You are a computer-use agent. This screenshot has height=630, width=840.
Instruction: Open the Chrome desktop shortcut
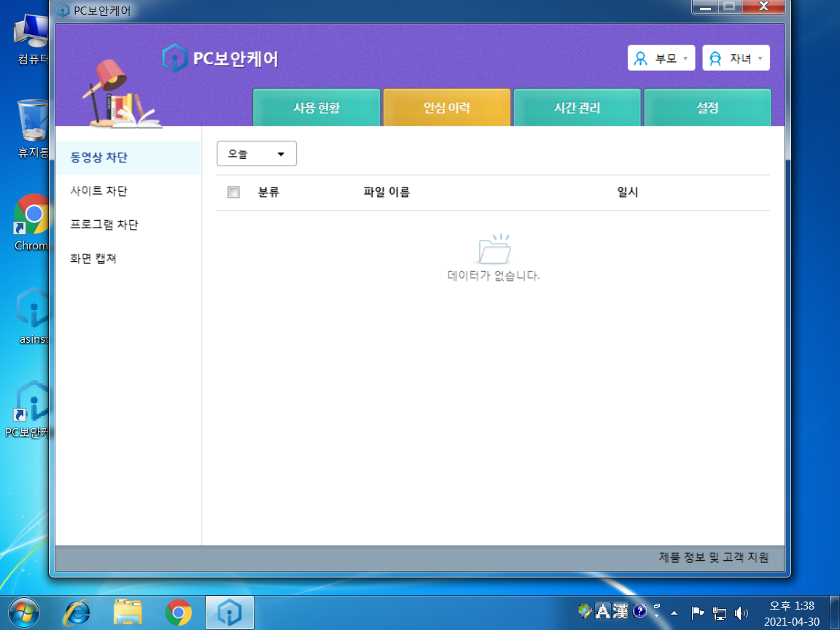pos(31,222)
